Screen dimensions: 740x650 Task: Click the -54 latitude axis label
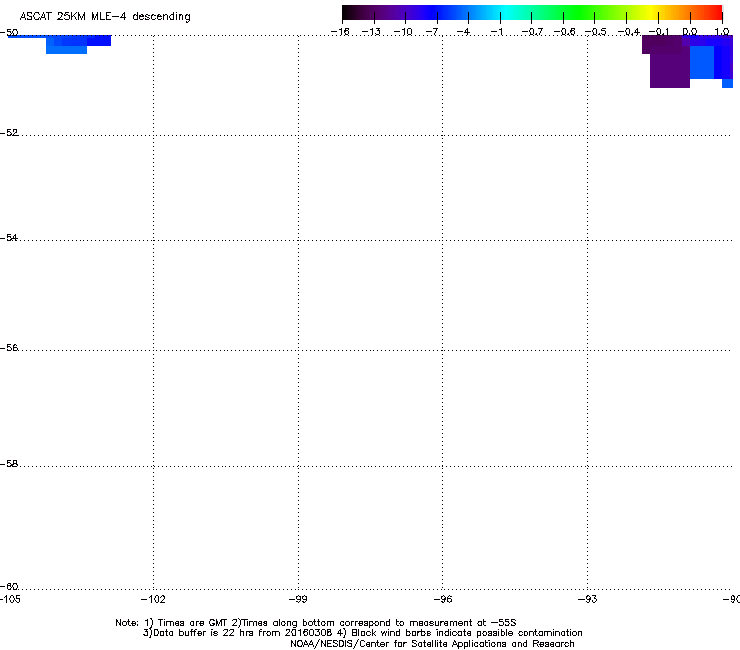tap(9, 237)
